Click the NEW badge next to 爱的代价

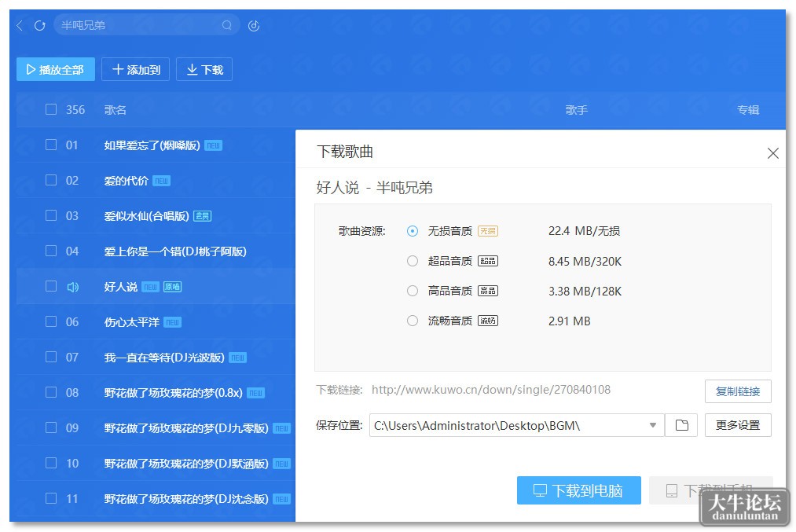[x=161, y=182]
